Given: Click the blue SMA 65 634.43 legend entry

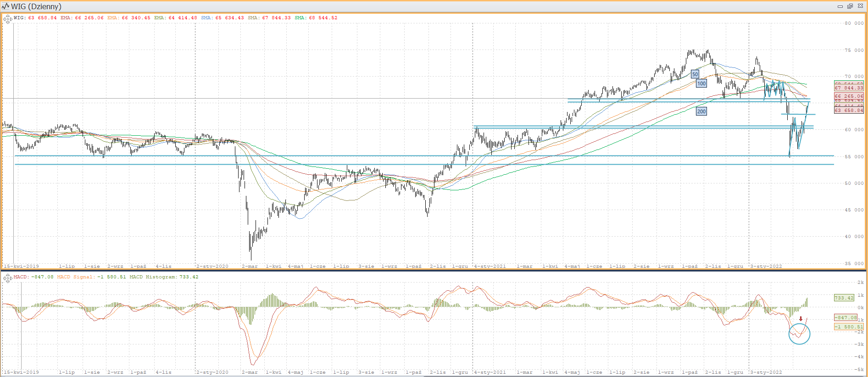Looking at the screenshot, I should pos(223,18).
